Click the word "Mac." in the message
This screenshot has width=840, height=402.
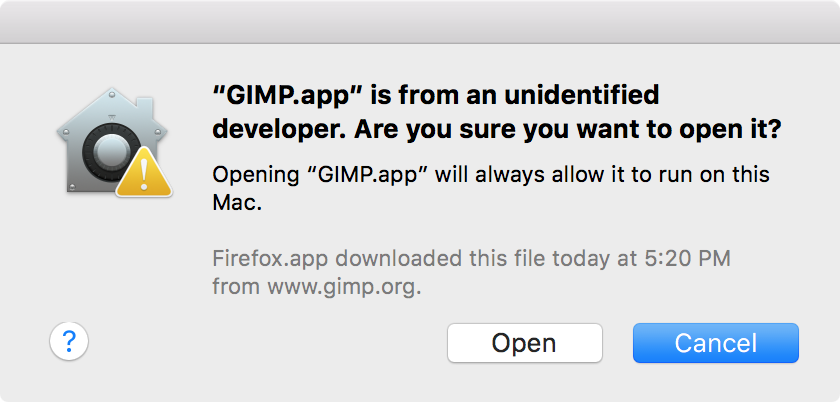pos(237,203)
